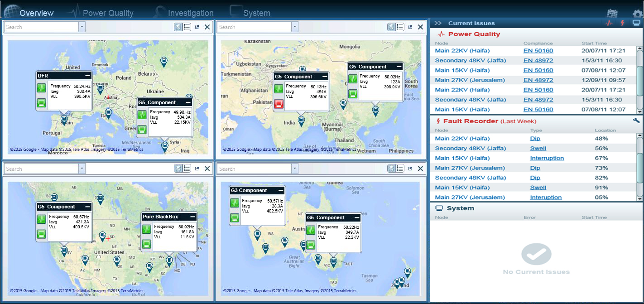Switch North America panel to list view
The height and width of the screenshot is (304, 644).
coord(187,169)
